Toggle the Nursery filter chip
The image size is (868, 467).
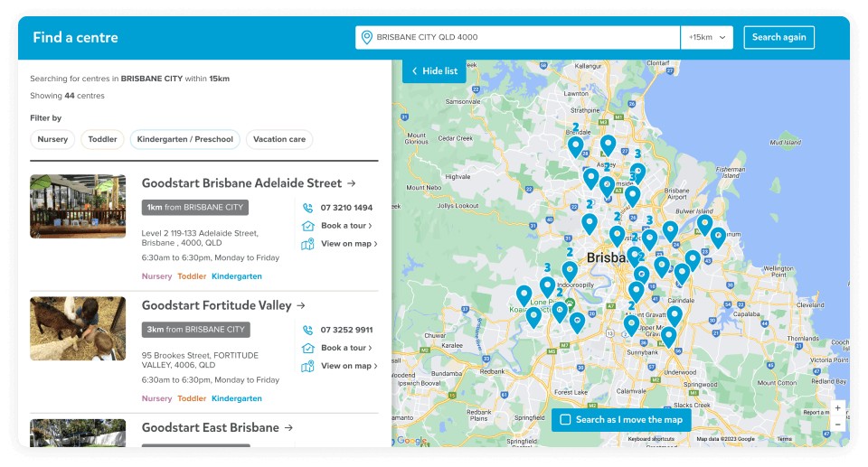tap(52, 140)
